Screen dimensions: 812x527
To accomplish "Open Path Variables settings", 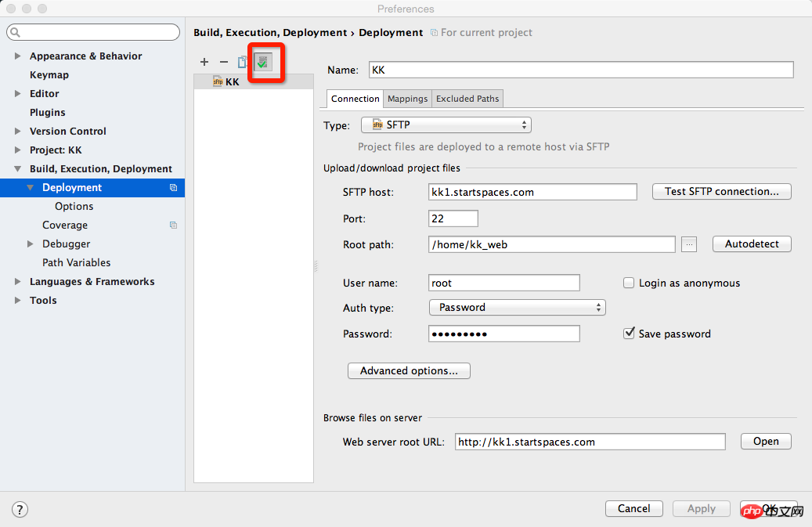I will click(76, 262).
